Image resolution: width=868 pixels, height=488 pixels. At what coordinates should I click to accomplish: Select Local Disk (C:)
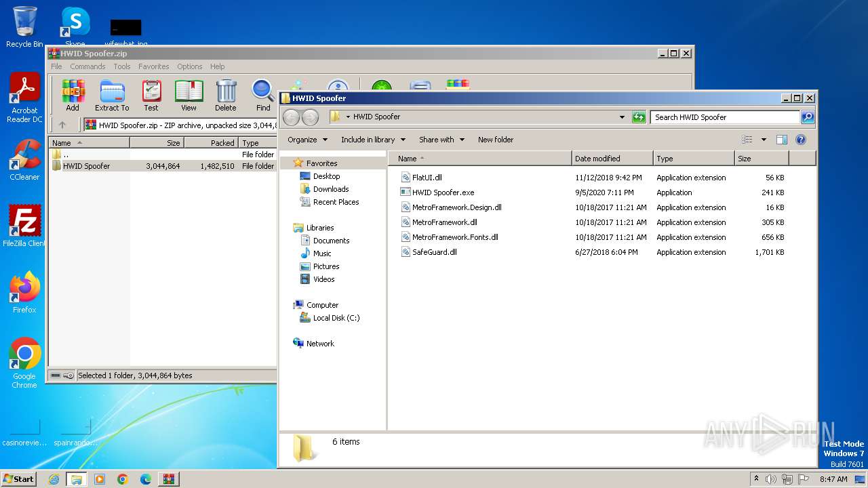[336, 318]
